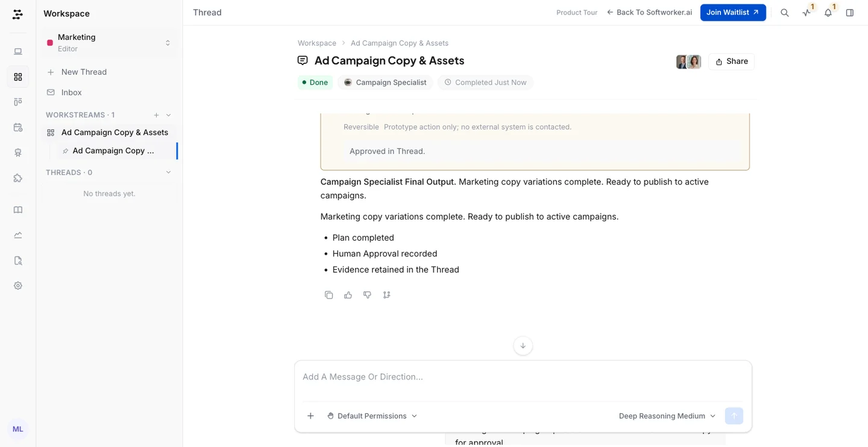
Task: Click the branch thread icon below the message
Action: [386, 295]
